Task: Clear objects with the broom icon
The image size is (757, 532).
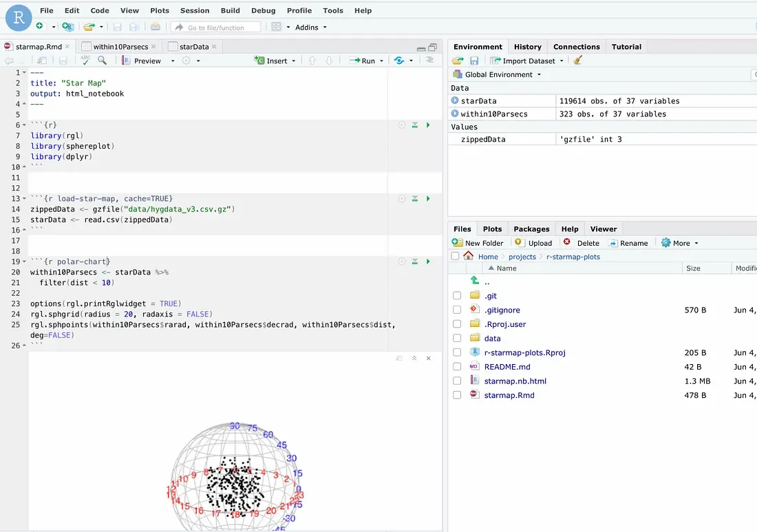Action: click(577, 61)
